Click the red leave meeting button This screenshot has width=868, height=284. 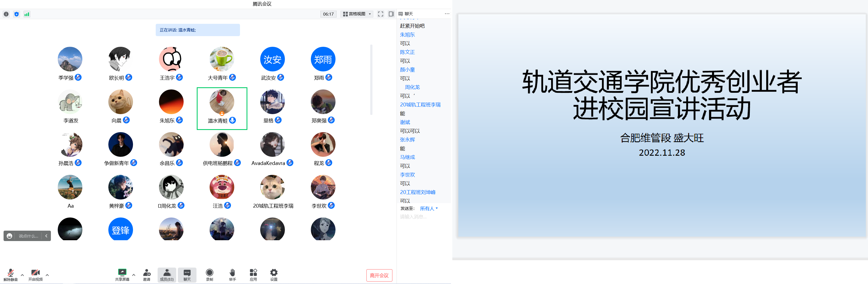[x=379, y=275]
